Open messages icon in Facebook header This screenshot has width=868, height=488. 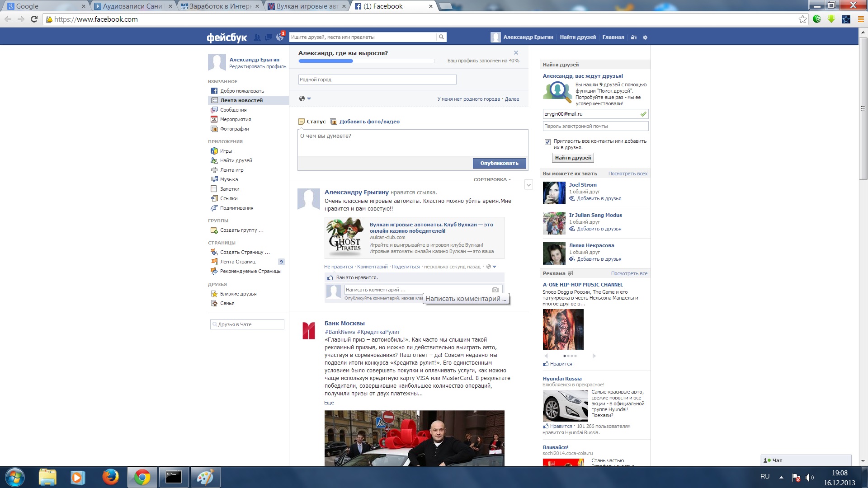pos(269,38)
